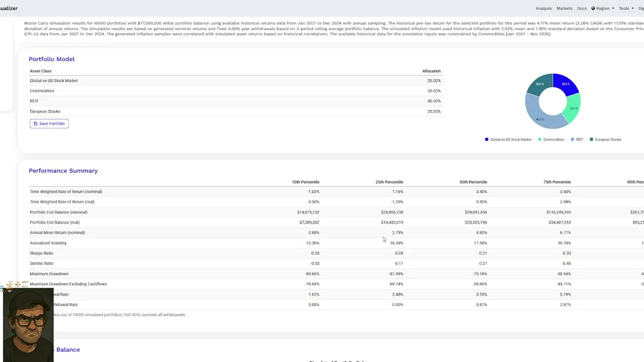Toggle Commodities legend entry
Image resolution: width=644 pixels, height=362 pixels.
551,139
